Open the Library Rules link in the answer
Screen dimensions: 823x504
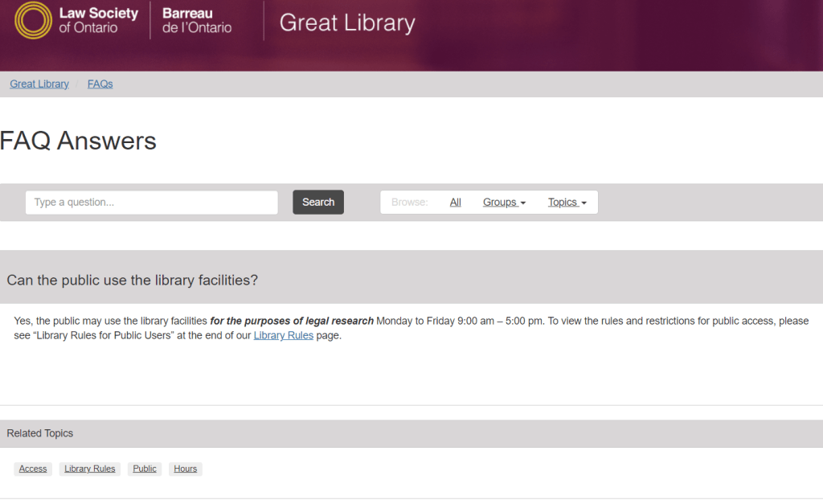283,335
